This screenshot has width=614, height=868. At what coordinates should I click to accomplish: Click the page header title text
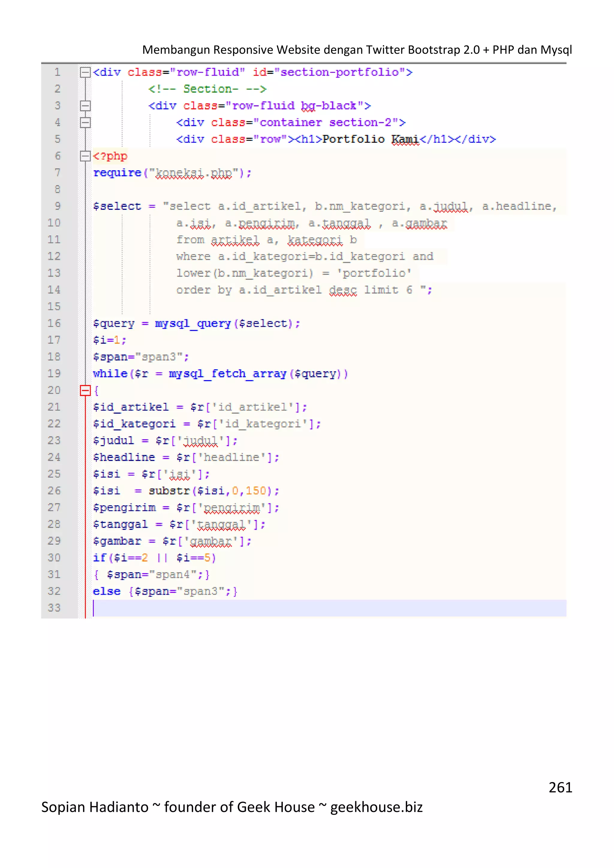point(357,50)
